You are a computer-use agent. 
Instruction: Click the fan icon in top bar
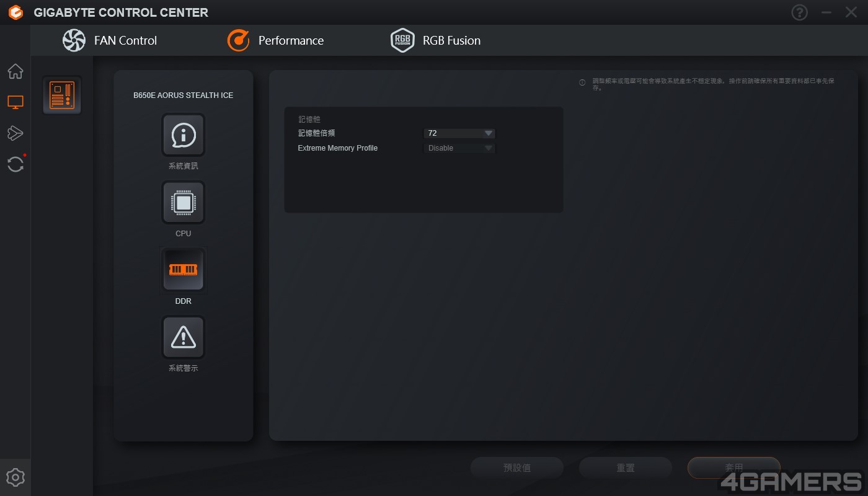click(x=74, y=40)
